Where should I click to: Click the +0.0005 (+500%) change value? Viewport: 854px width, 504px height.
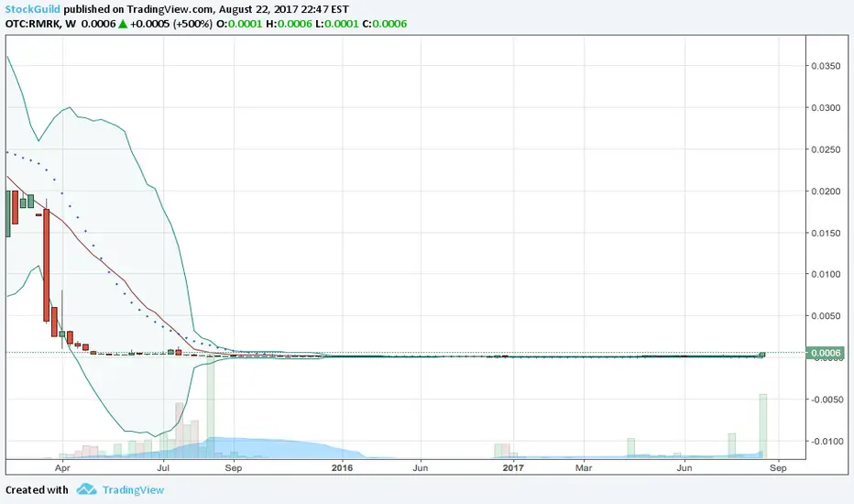171,24
